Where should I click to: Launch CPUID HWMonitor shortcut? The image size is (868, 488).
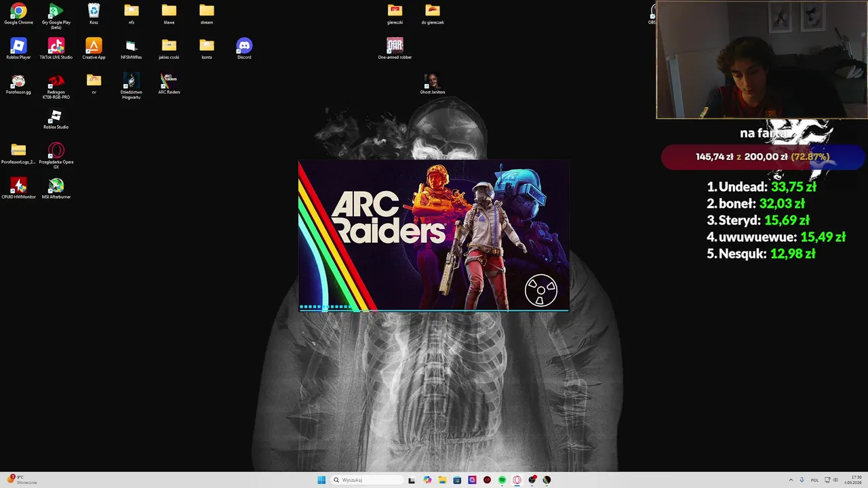[x=18, y=188]
